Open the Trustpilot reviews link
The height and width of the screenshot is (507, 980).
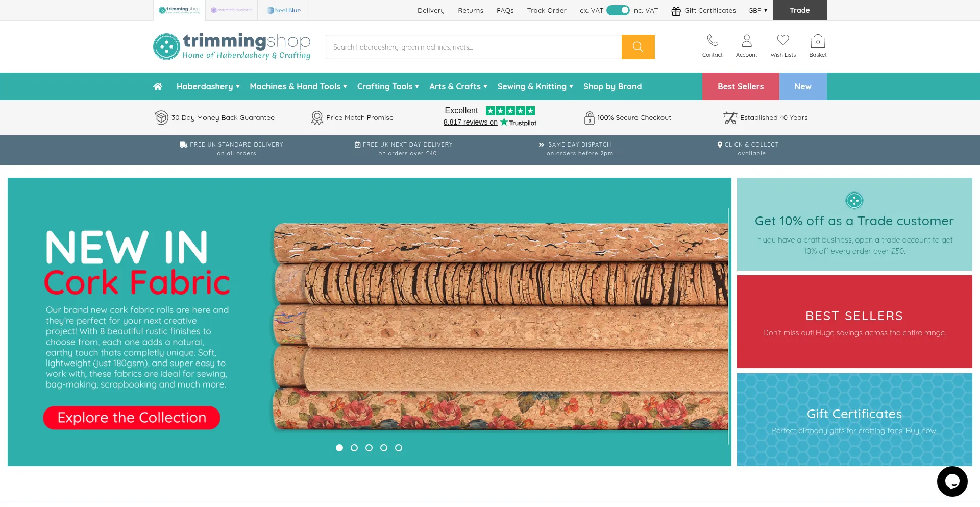[470, 123]
